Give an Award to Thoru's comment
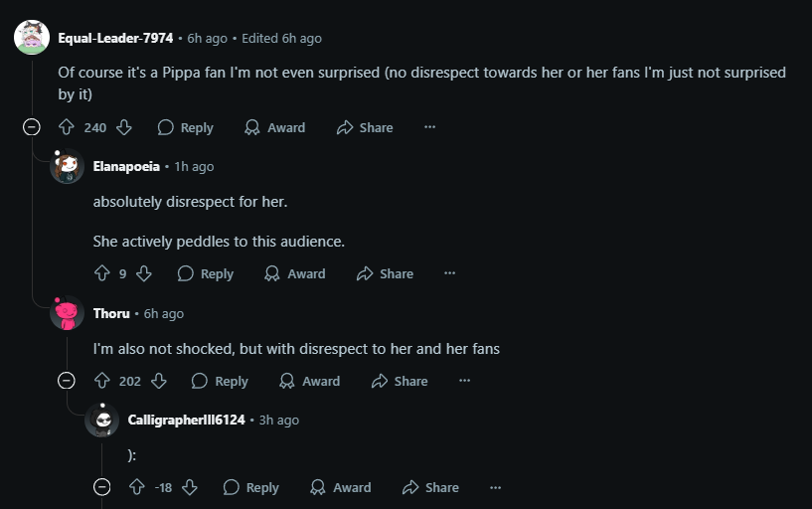This screenshot has height=509, width=812. click(309, 381)
